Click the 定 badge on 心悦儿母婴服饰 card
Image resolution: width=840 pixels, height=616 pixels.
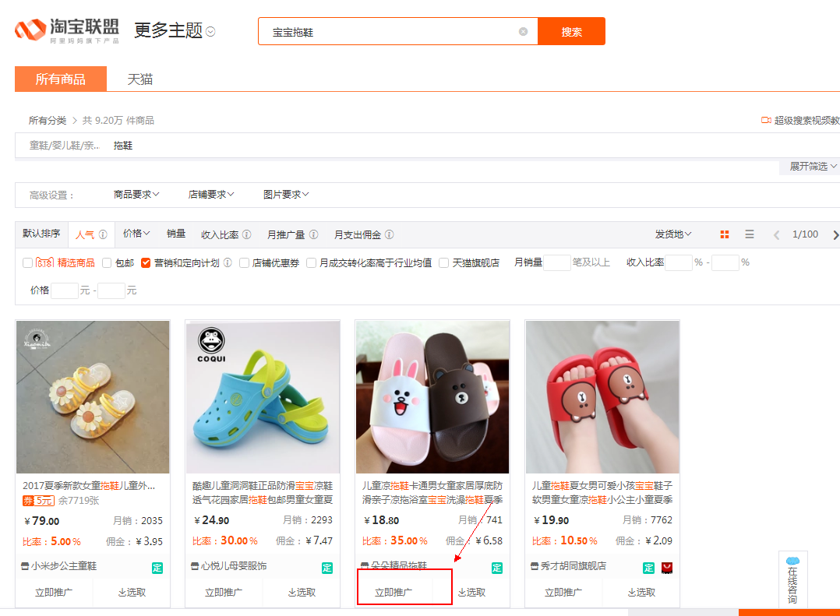[326, 568]
